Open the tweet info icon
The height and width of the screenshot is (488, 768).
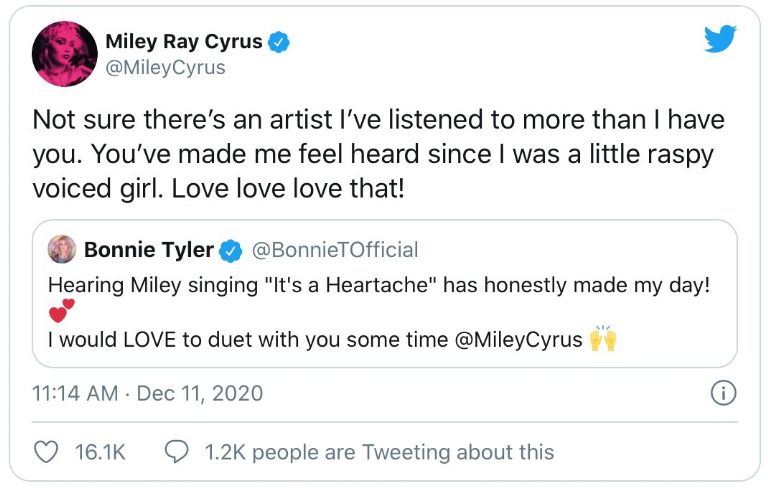(x=721, y=393)
